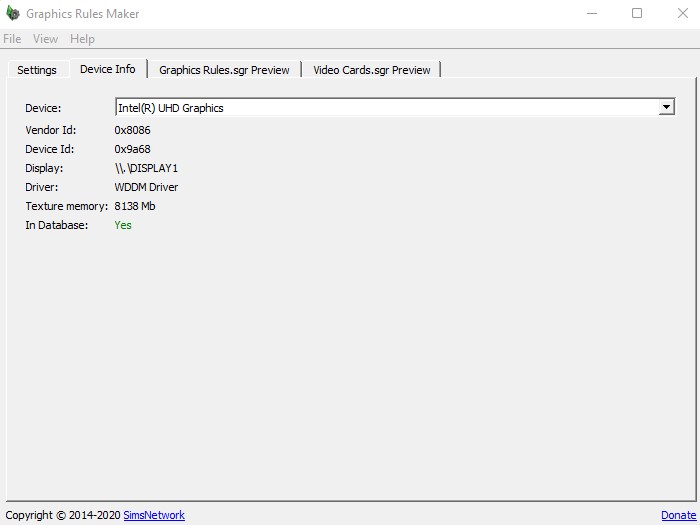
Task: Switch to the Settings tab
Action: pos(37,70)
